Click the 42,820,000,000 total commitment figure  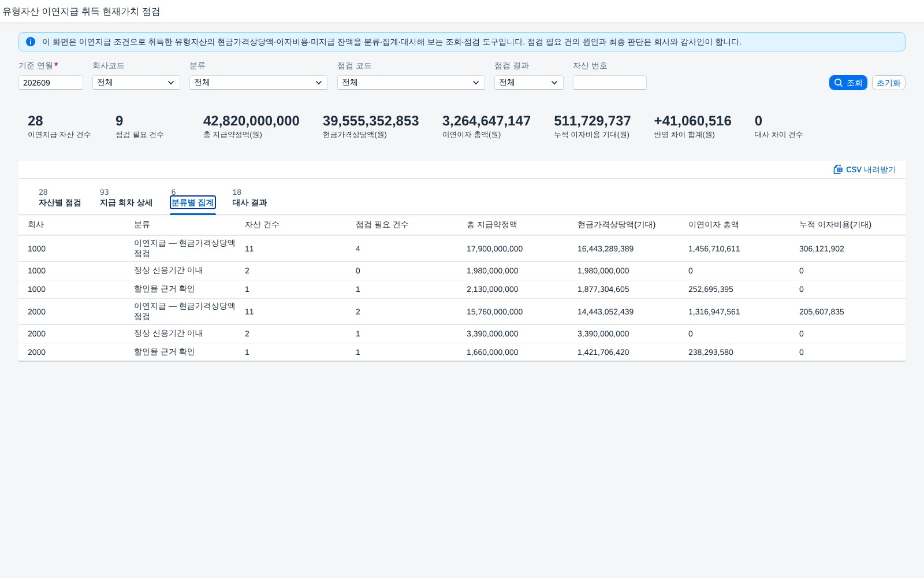click(251, 121)
